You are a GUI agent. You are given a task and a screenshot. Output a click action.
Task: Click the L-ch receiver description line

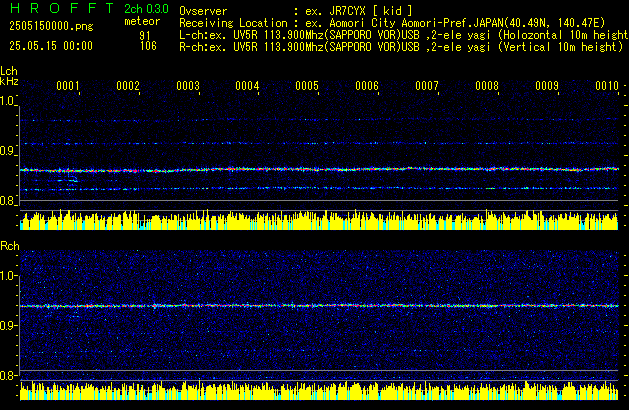point(404,35)
